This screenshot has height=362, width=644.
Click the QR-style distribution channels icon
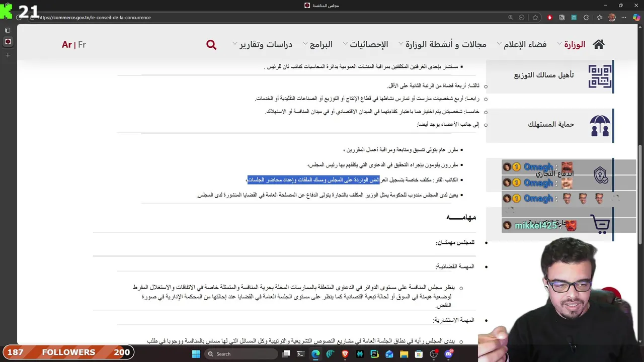click(x=600, y=76)
